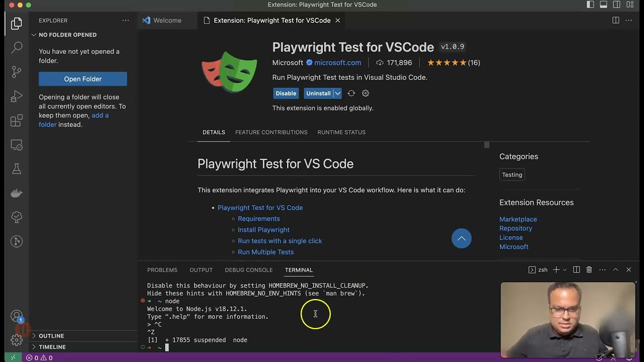The width and height of the screenshot is (644, 362).
Task: Open terminal panel more actions
Action: 602,270
